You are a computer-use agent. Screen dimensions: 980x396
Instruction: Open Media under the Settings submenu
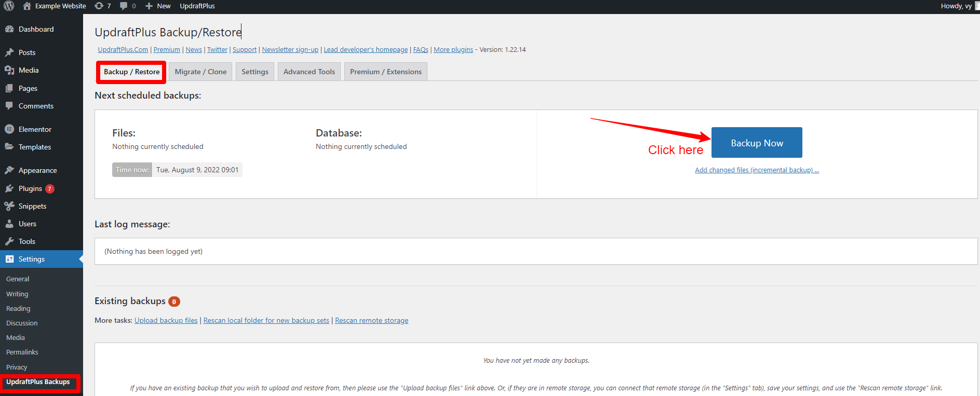pos(16,337)
